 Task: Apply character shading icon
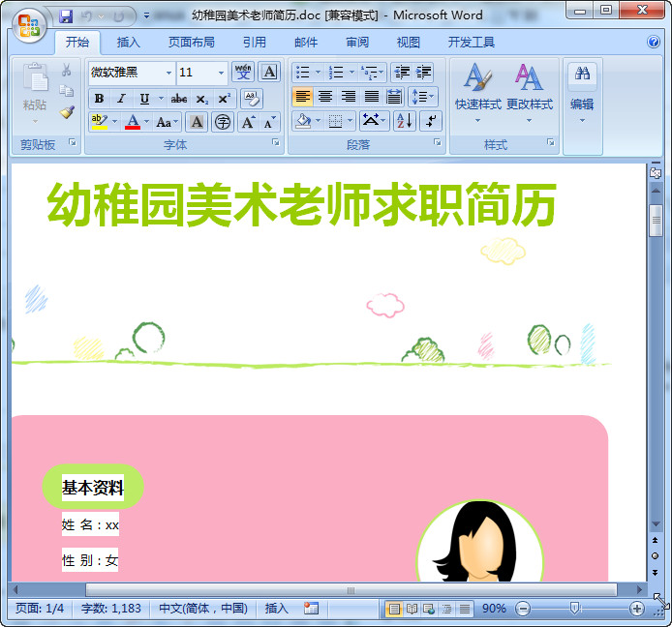(197, 122)
